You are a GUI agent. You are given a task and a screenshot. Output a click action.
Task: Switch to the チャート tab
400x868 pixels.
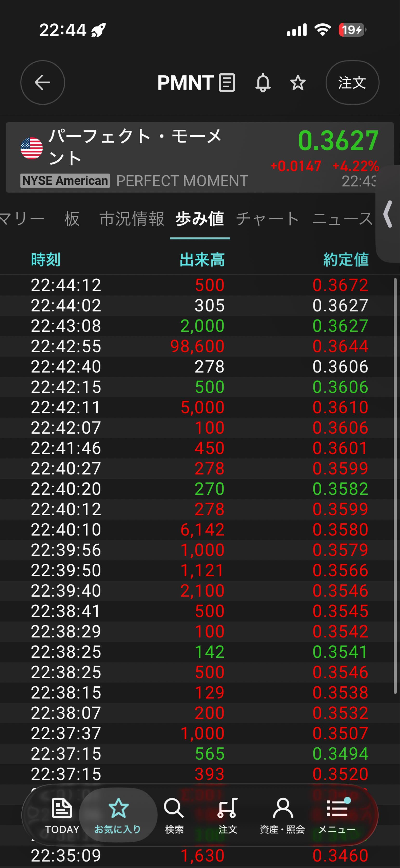tap(268, 219)
